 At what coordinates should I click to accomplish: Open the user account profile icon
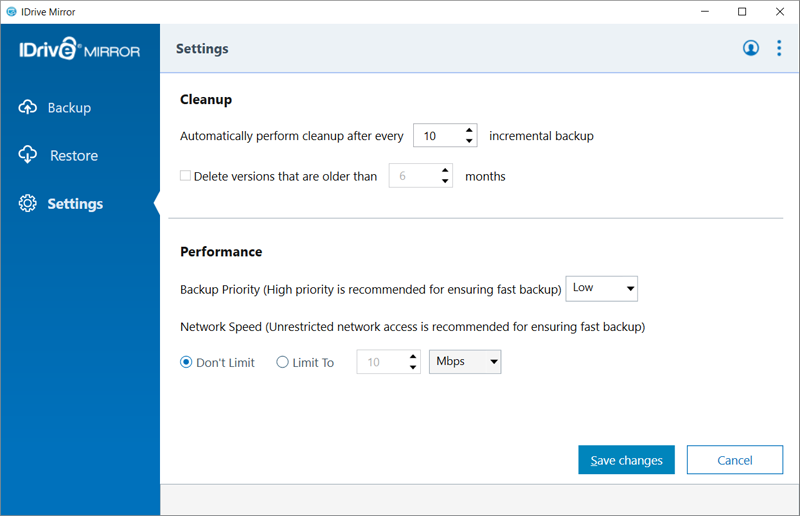coord(751,48)
